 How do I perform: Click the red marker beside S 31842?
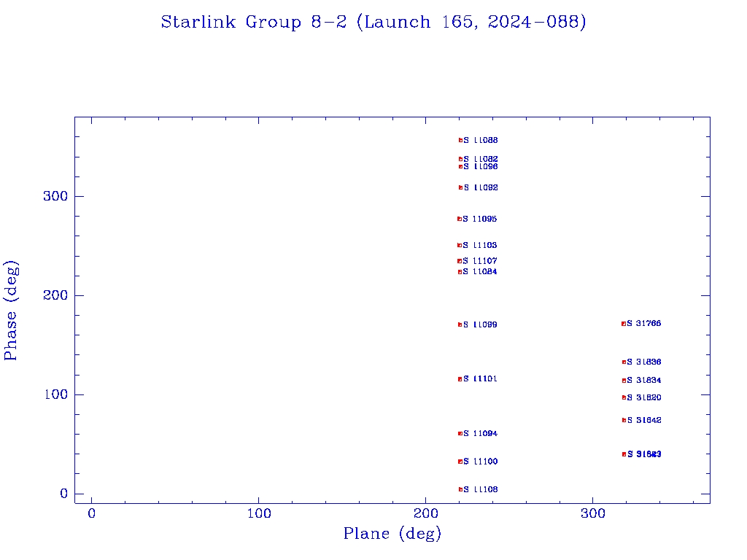coord(624,421)
